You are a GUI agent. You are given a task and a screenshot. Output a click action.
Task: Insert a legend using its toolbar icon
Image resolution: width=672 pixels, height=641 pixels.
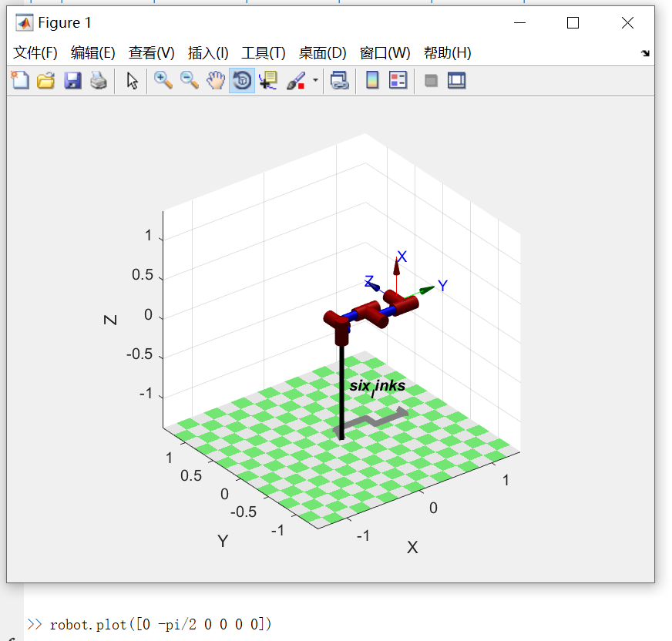click(x=398, y=80)
